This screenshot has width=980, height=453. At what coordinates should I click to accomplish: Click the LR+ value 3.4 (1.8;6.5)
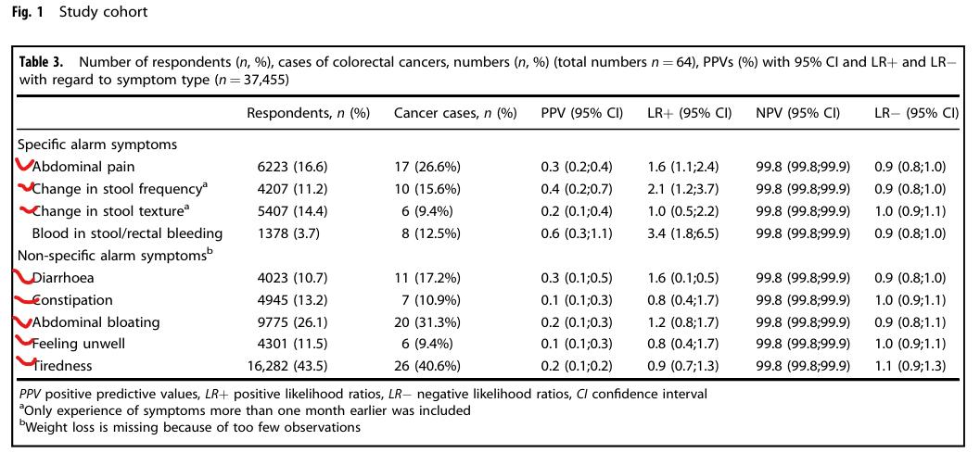coord(682,233)
